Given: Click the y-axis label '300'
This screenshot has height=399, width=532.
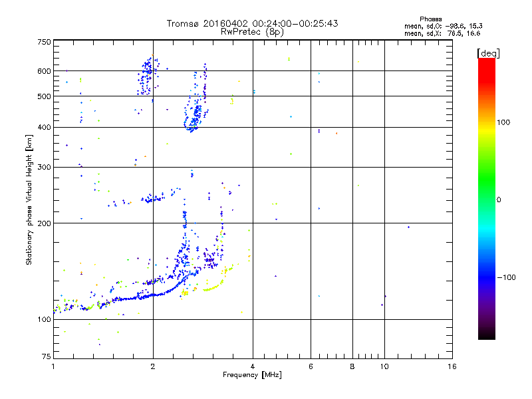Looking at the screenshot, I should (45, 167).
